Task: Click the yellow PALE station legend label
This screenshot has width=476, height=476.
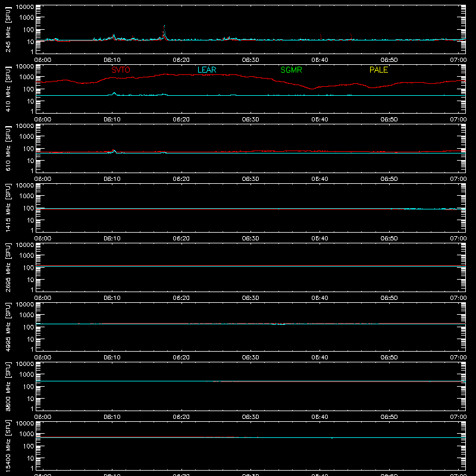Action: 378,70
